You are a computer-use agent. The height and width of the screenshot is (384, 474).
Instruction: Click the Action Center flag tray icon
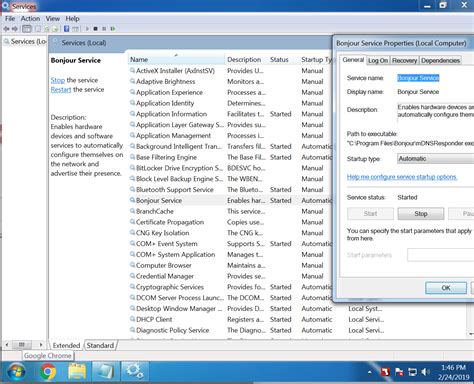(399, 372)
